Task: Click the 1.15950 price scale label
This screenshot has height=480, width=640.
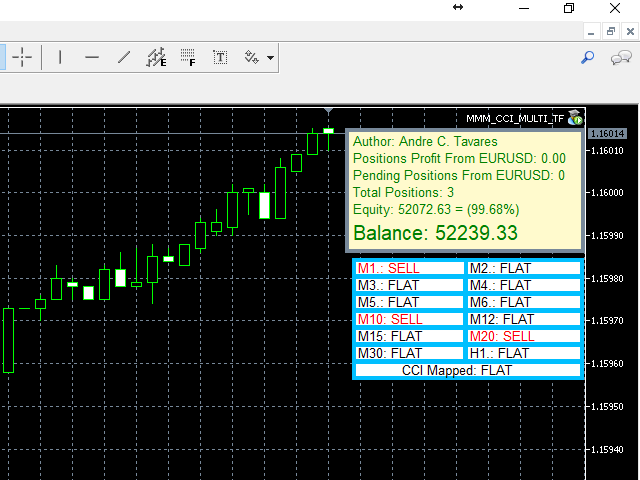Action: click(607, 407)
